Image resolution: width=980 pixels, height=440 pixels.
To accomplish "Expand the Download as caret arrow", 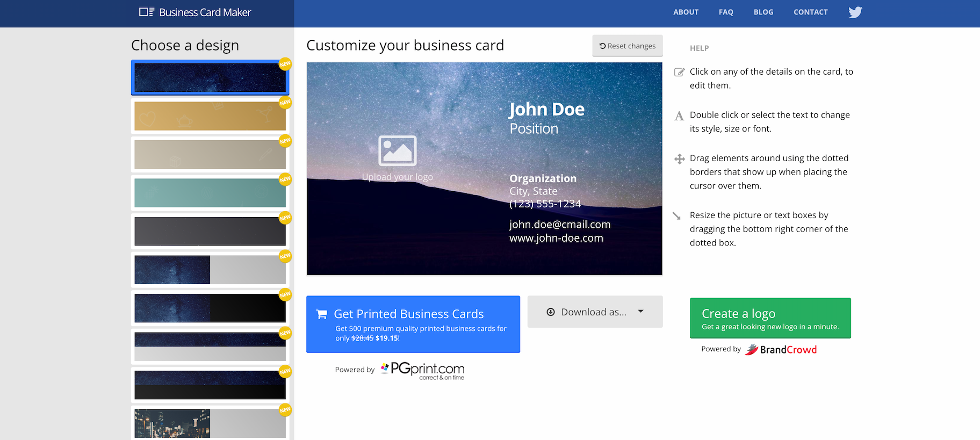I will point(640,312).
